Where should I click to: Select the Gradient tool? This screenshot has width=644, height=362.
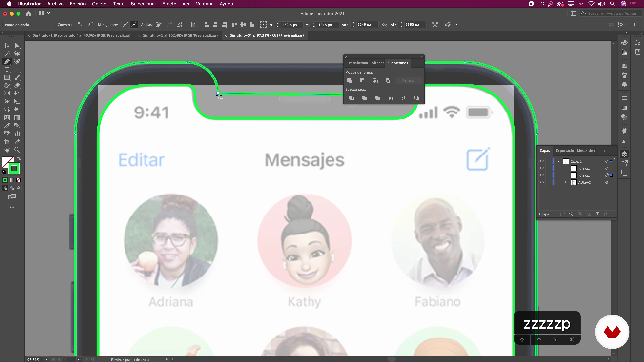click(x=17, y=118)
